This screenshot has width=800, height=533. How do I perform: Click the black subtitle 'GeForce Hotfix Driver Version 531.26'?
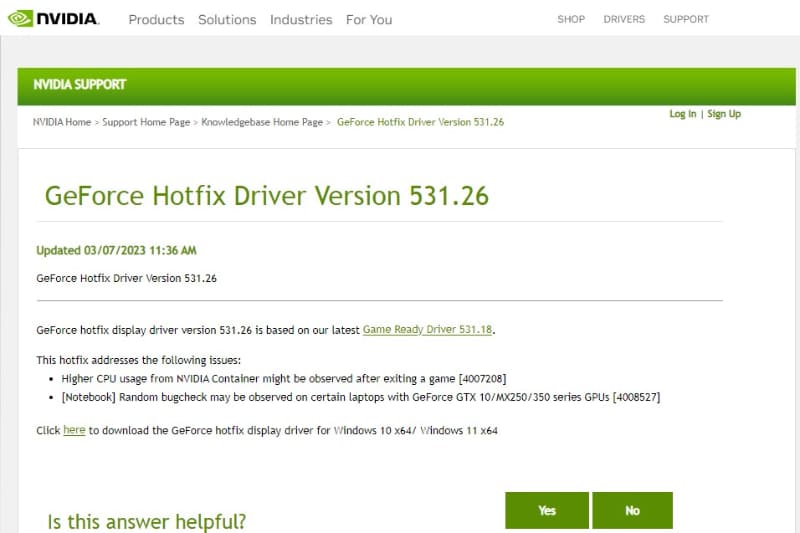[127, 278]
